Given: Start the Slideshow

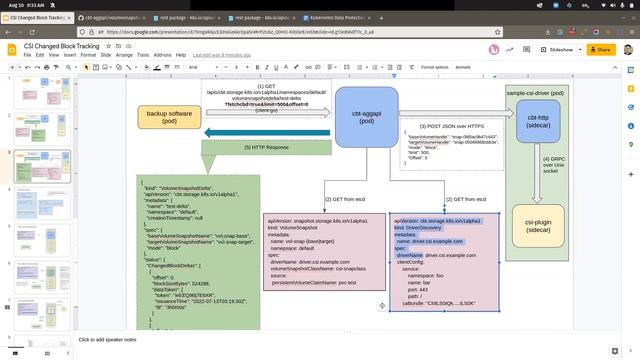Looking at the screenshot, I should click(558, 50).
